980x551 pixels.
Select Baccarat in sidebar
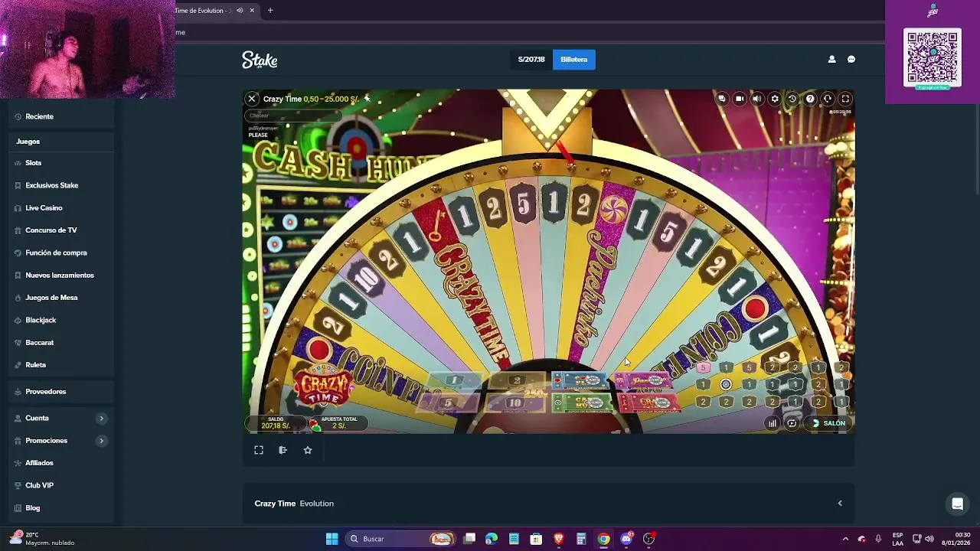coord(39,343)
